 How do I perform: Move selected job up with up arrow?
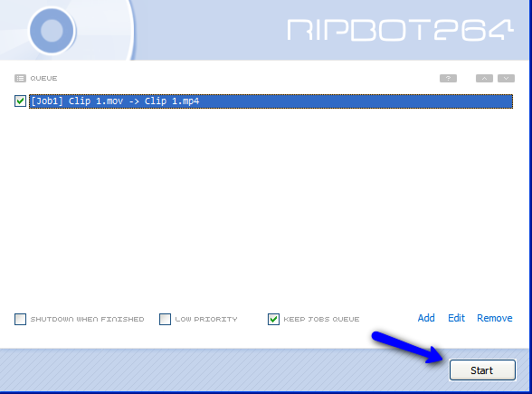click(x=485, y=79)
